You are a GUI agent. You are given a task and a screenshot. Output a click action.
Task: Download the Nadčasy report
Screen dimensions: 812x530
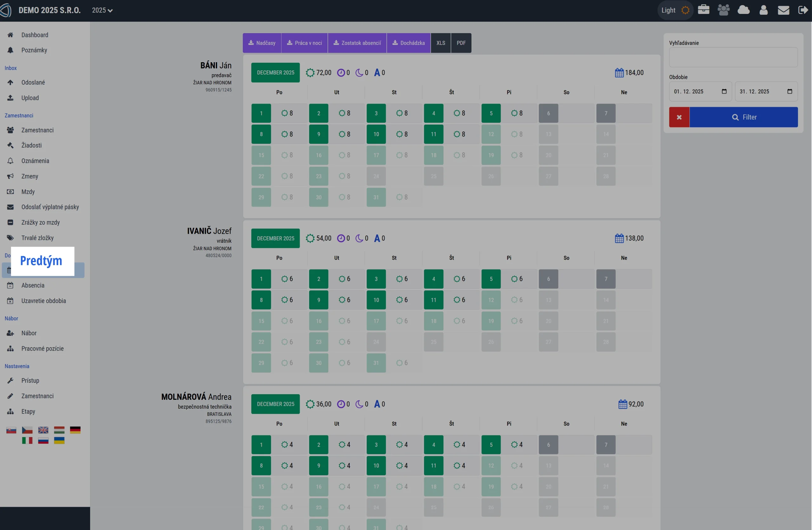tap(262, 43)
